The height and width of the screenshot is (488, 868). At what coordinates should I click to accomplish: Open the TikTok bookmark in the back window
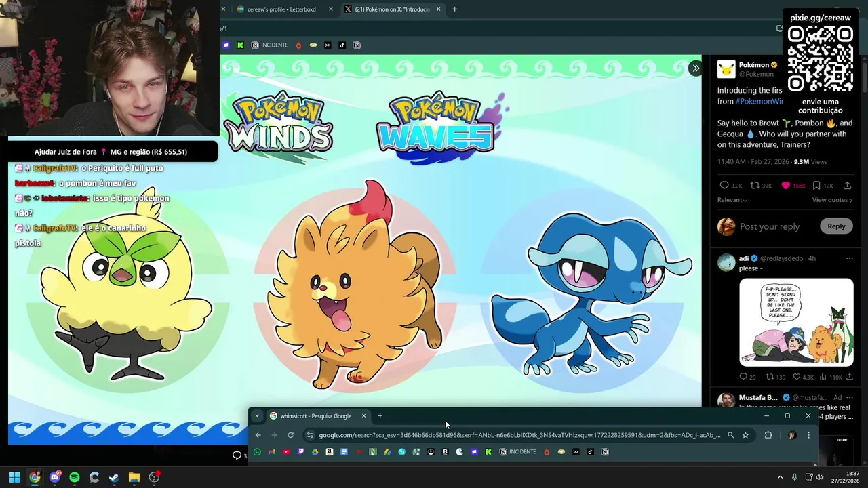342,45
